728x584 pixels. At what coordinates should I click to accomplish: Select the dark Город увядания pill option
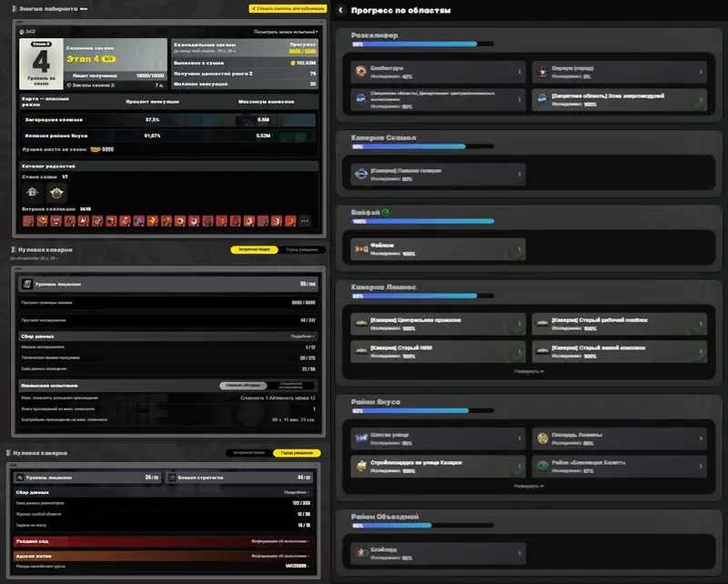point(302,250)
